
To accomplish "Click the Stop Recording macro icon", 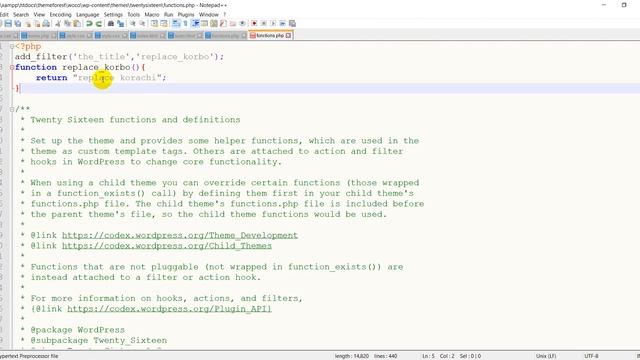I will click(264, 24).
